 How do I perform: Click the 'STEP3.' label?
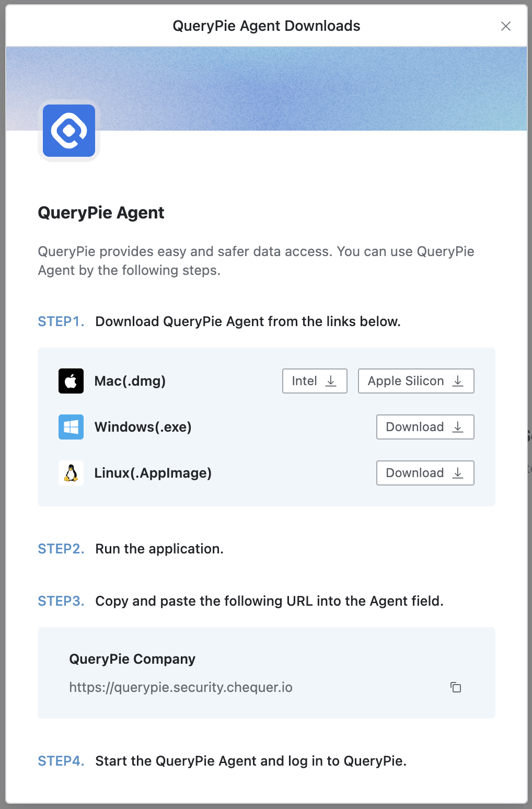click(x=61, y=601)
